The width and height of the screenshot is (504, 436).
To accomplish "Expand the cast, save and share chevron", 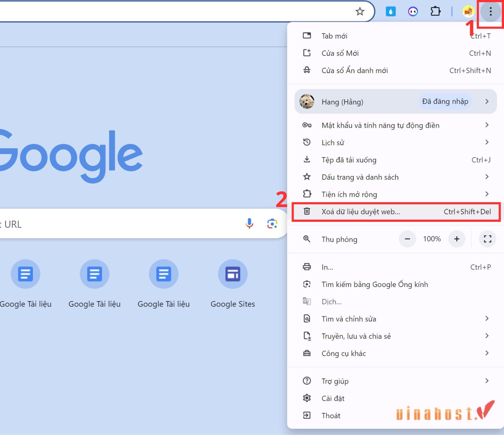I will click(487, 336).
